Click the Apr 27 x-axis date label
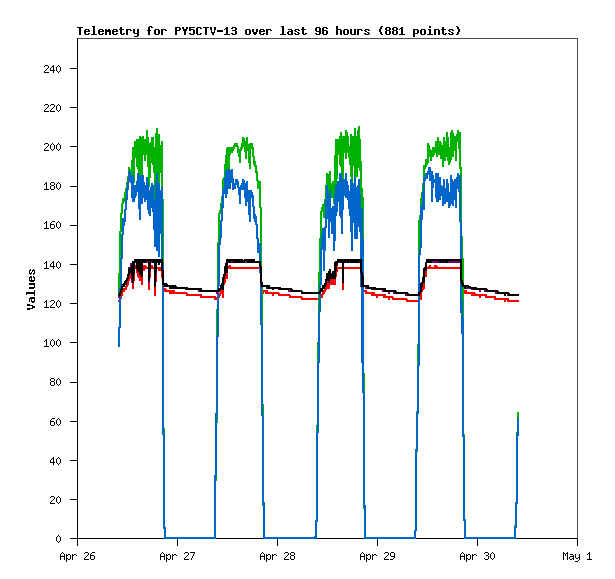This screenshot has width=615, height=579. tap(177, 556)
